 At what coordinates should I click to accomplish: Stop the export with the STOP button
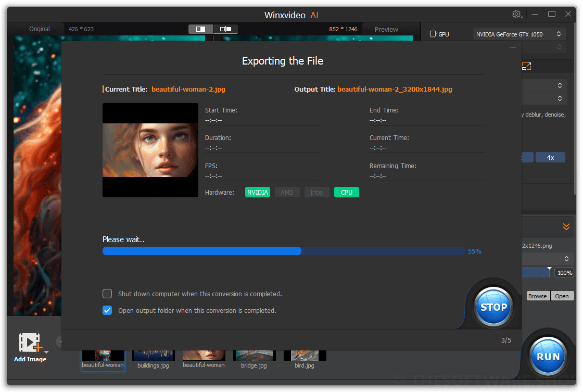[494, 307]
